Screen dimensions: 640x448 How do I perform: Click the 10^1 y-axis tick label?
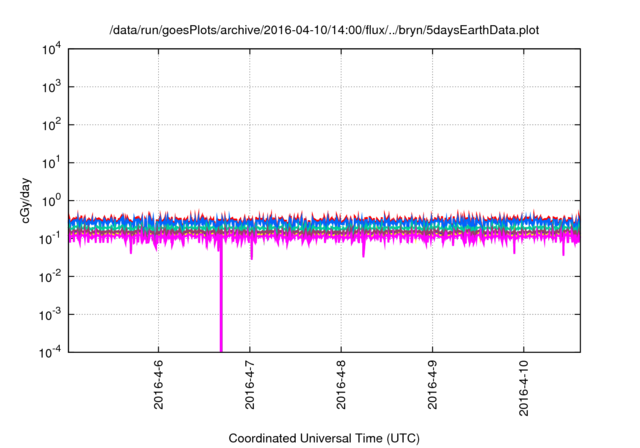(51, 163)
